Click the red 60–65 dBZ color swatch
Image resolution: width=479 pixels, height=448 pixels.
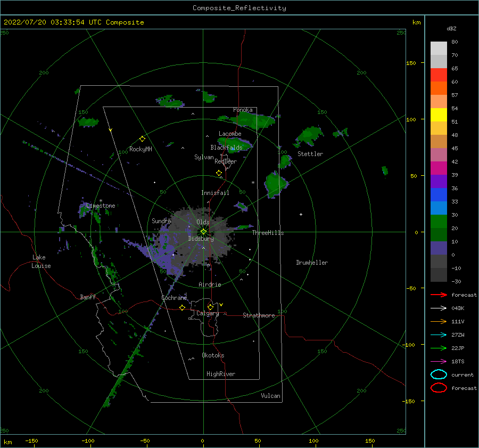439,75
